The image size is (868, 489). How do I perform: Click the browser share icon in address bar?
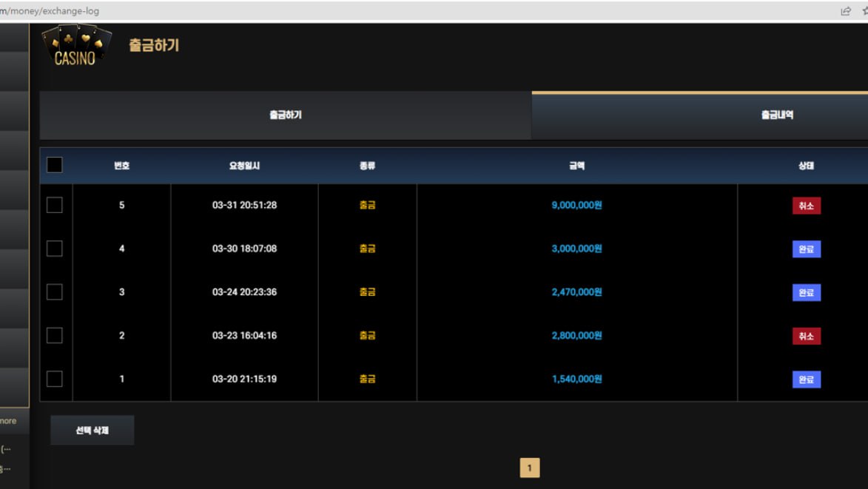(846, 11)
